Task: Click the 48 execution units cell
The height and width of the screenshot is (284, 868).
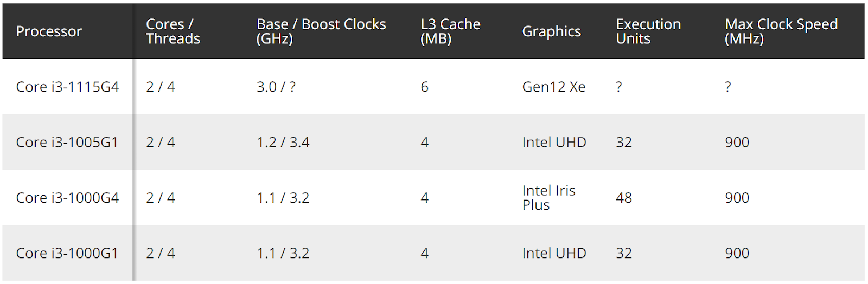Action: coord(623,198)
